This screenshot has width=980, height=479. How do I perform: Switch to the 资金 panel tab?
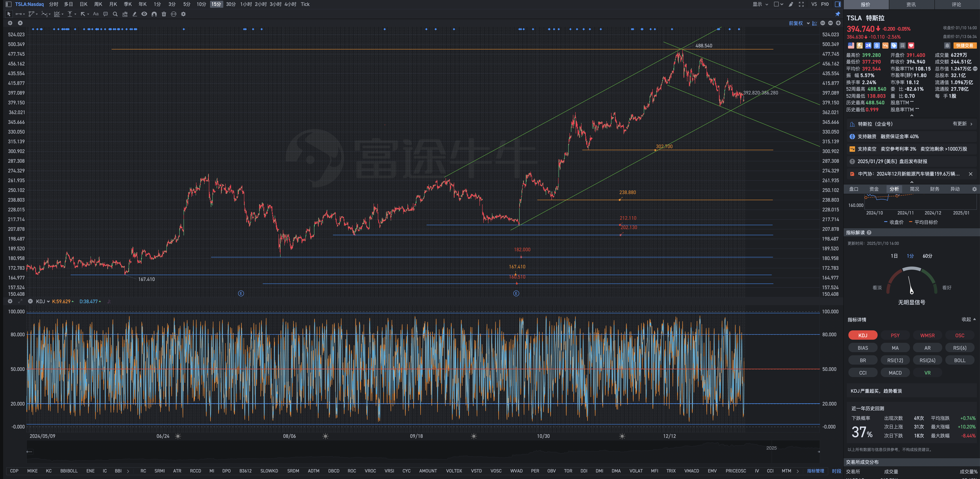[874, 189]
